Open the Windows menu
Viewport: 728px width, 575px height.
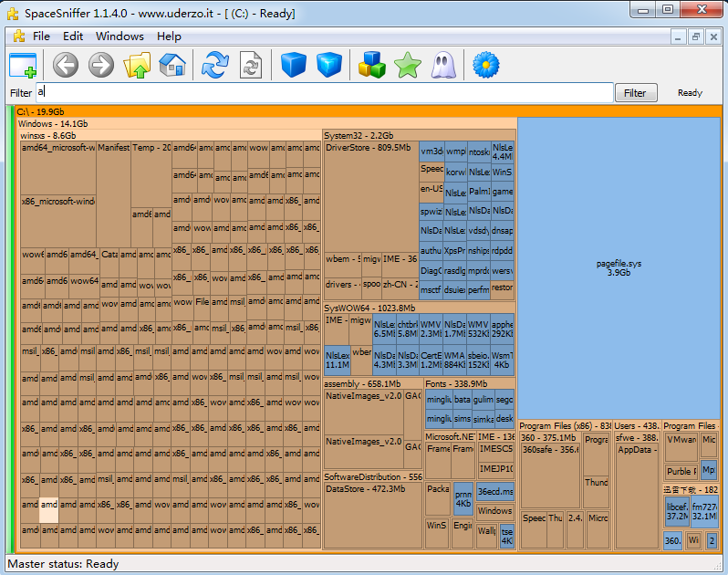pos(120,37)
